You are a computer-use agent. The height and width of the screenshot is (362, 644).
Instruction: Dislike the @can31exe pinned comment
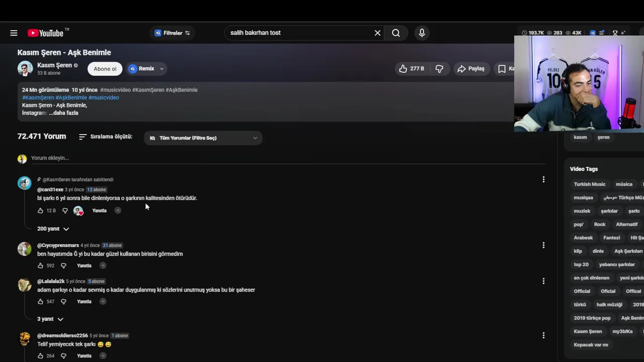(65, 211)
